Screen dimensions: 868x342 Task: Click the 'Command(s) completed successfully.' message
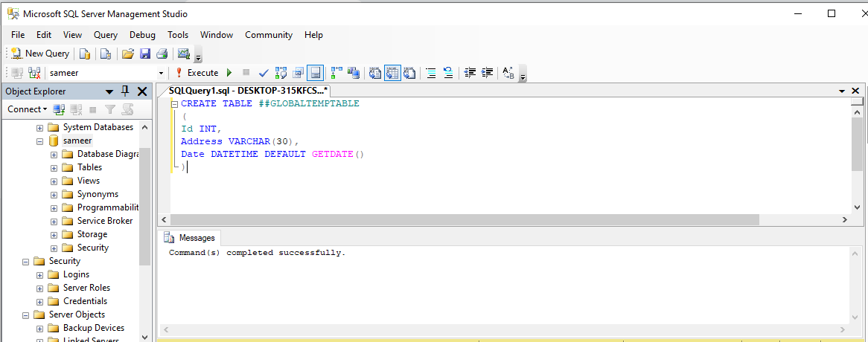click(258, 253)
